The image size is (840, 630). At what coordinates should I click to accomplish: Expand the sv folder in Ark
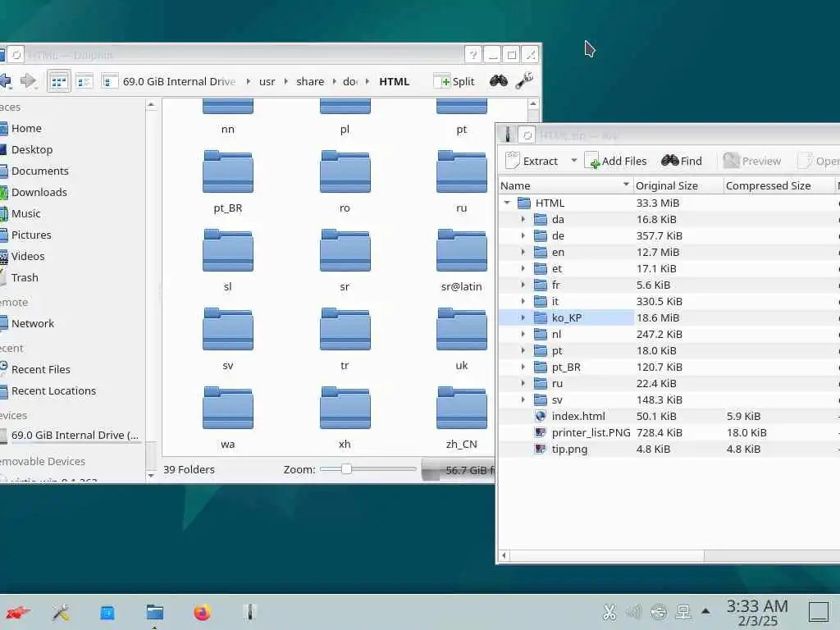click(523, 399)
